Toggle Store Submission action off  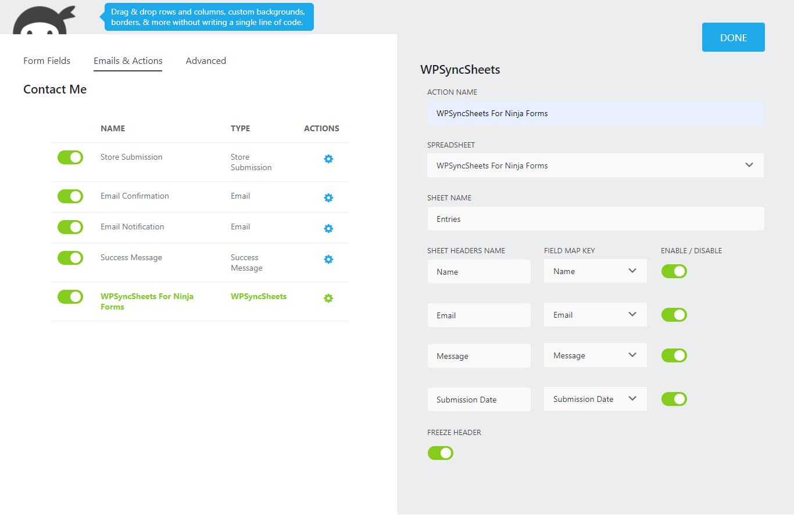click(70, 157)
